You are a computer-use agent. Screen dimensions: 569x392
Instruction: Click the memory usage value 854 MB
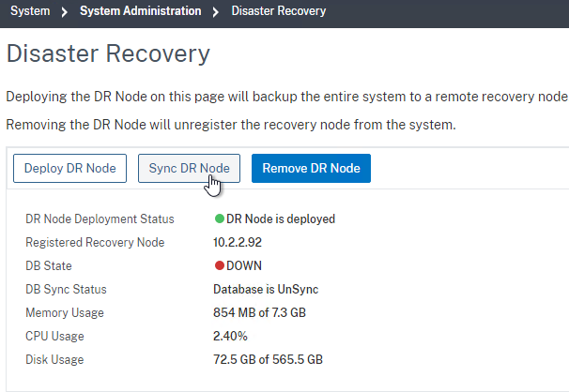point(259,312)
